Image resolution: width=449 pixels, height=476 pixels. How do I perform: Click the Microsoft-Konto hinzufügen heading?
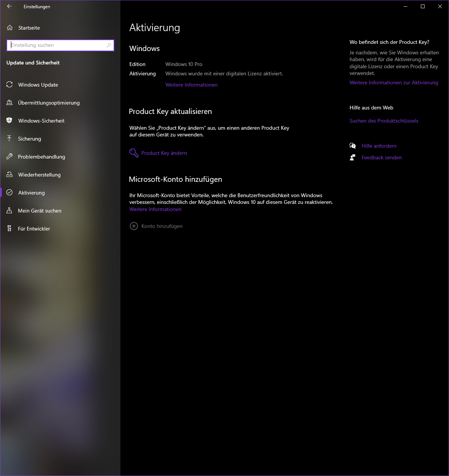coord(176,180)
